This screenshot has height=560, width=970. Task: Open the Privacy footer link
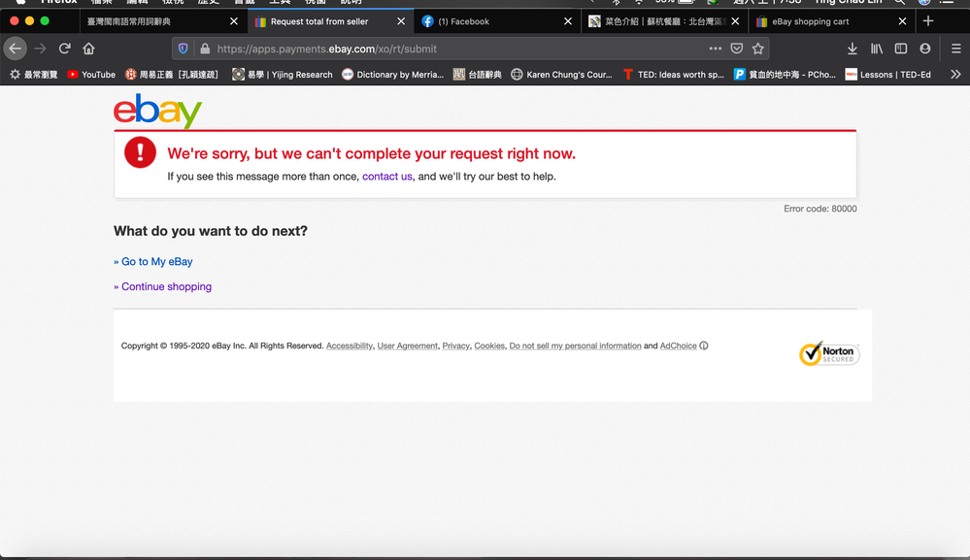456,346
